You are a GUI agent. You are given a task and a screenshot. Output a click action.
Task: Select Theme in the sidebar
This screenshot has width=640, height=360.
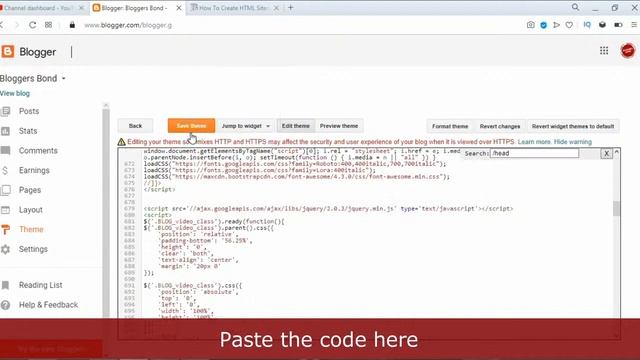click(x=31, y=229)
